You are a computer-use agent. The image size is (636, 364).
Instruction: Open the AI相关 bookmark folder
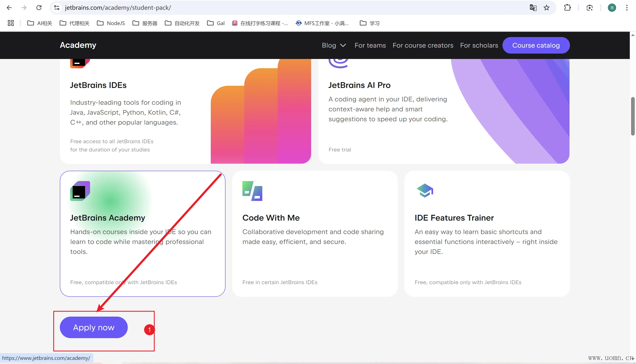coord(40,23)
